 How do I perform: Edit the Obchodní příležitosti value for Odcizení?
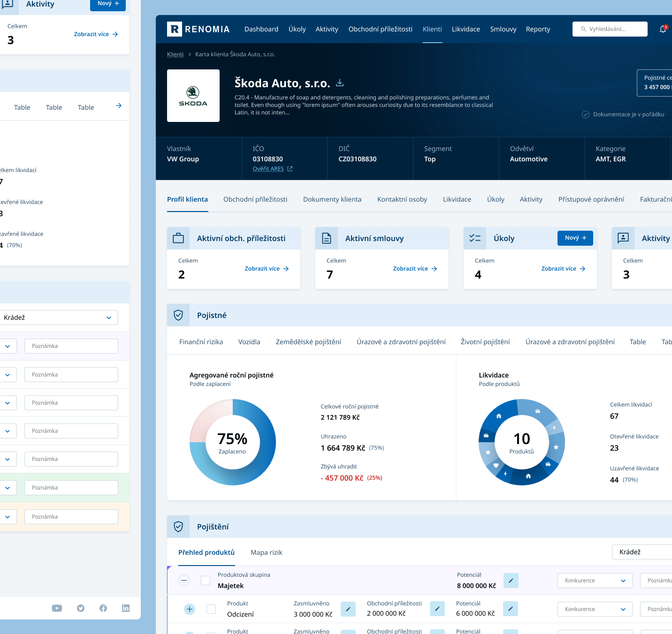coord(437,609)
